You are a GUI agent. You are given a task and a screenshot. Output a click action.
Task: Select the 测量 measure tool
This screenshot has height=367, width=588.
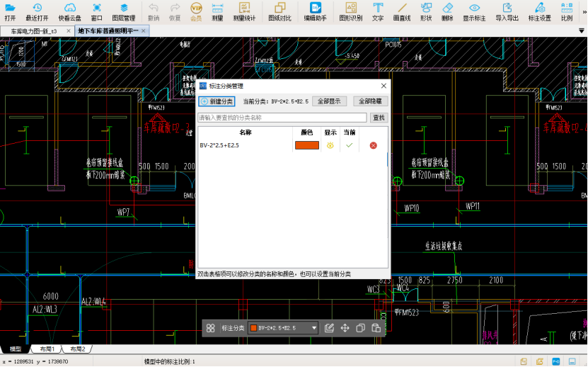(217, 11)
